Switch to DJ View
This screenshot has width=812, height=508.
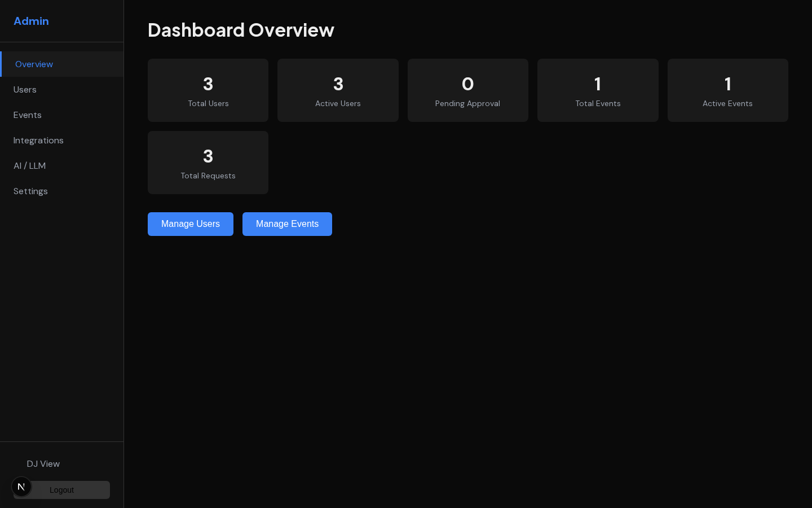click(x=43, y=464)
